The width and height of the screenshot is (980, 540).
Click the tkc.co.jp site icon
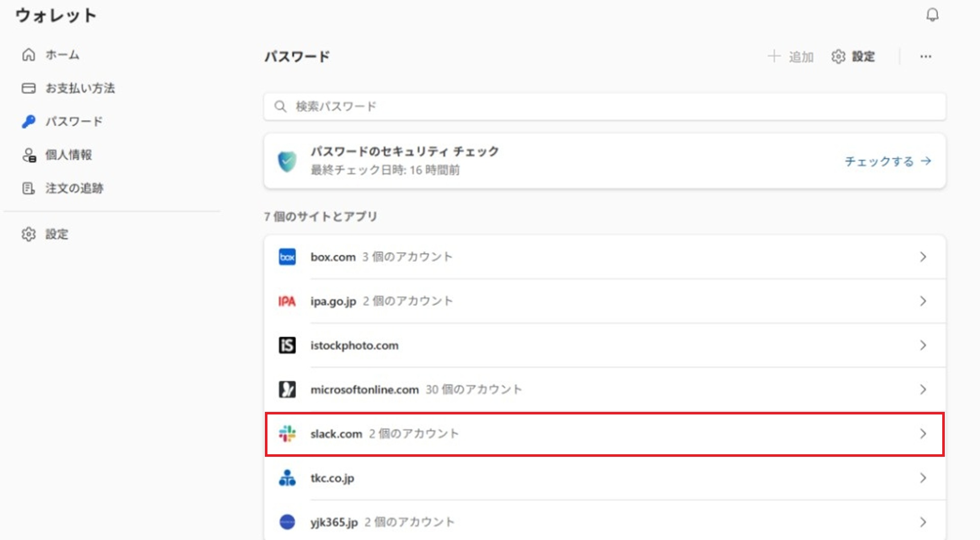coord(287,478)
